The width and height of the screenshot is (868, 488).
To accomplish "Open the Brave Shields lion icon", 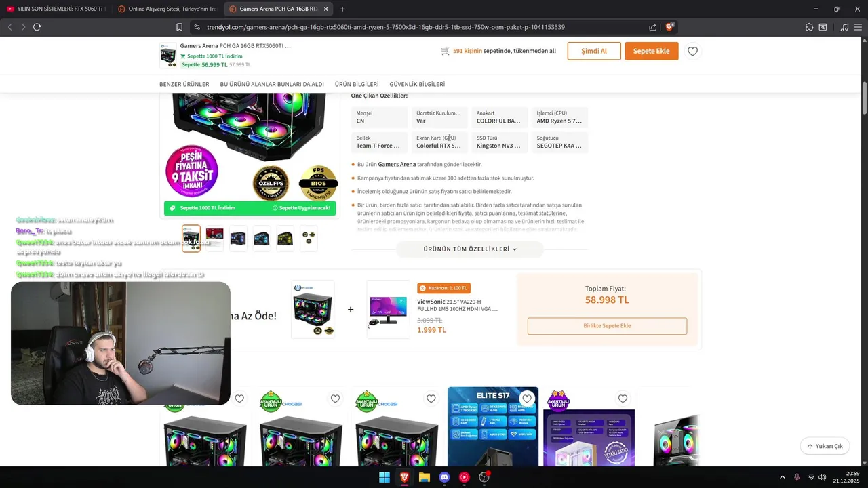I will (669, 27).
